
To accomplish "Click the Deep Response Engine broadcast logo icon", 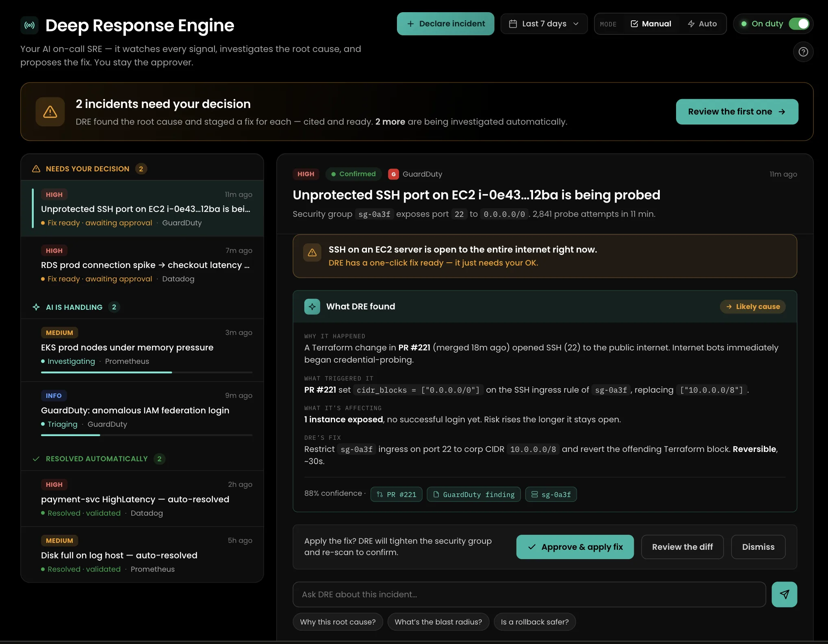I will 29,25.
